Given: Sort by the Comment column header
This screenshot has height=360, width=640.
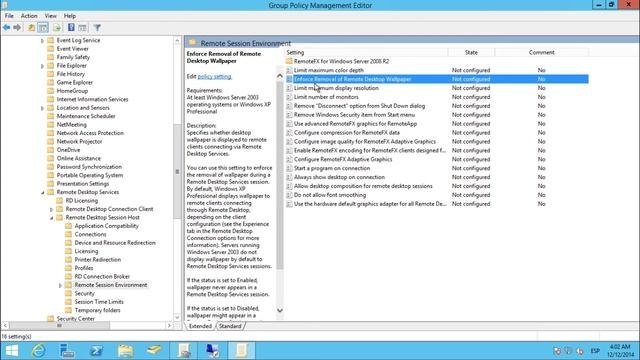Looking at the screenshot, I should tap(542, 52).
